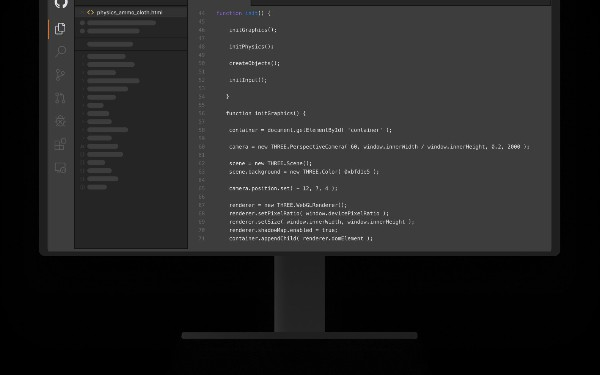Click the HTML file icon beside physics_ammo_cloth.html
The width and height of the screenshot is (600, 375).
(90, 12)
